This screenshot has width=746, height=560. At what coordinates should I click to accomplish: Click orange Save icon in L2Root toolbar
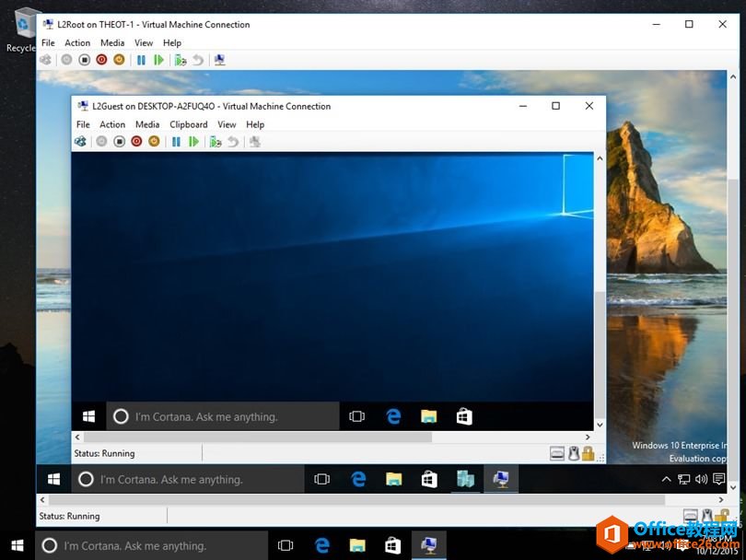point(119,60)
